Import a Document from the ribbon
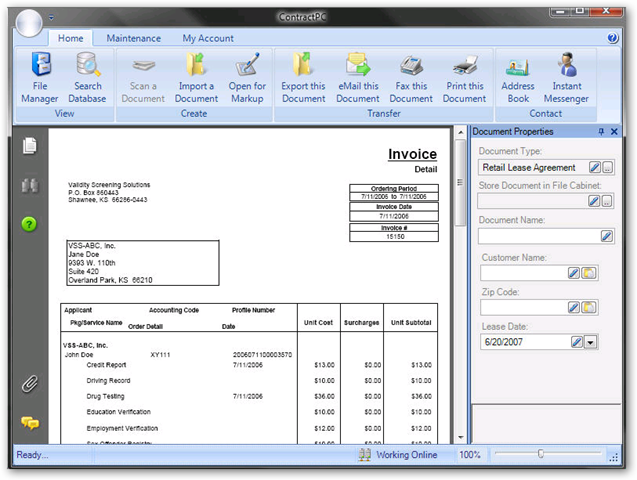 196,78
